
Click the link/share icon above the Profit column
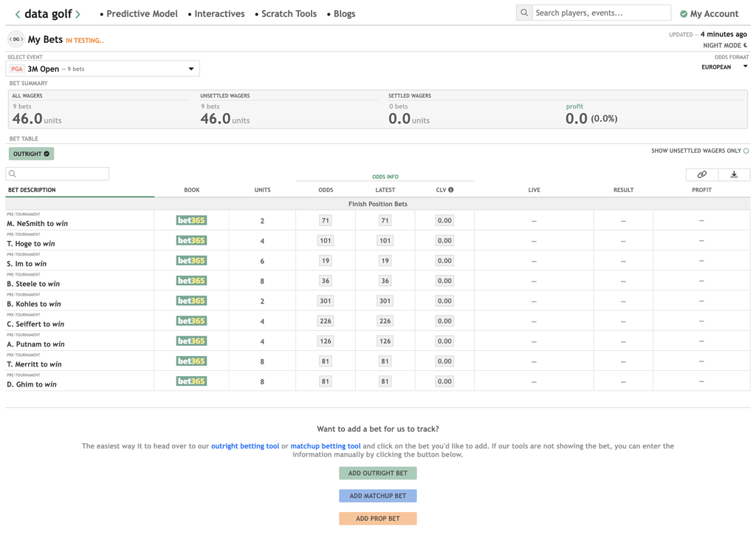701,174
